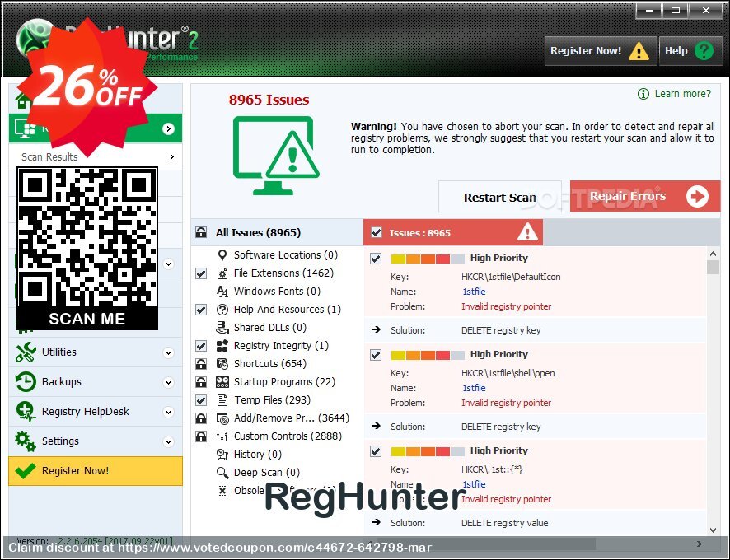
Task: Click the Registry Integrity icon
Action: click(222, 346)
